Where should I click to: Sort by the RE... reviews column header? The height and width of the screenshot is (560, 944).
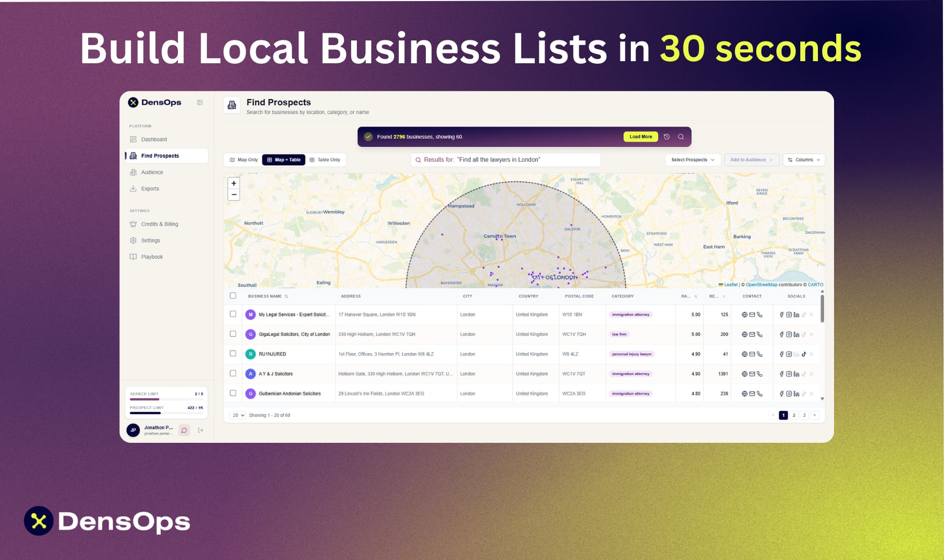coord(717,296)
